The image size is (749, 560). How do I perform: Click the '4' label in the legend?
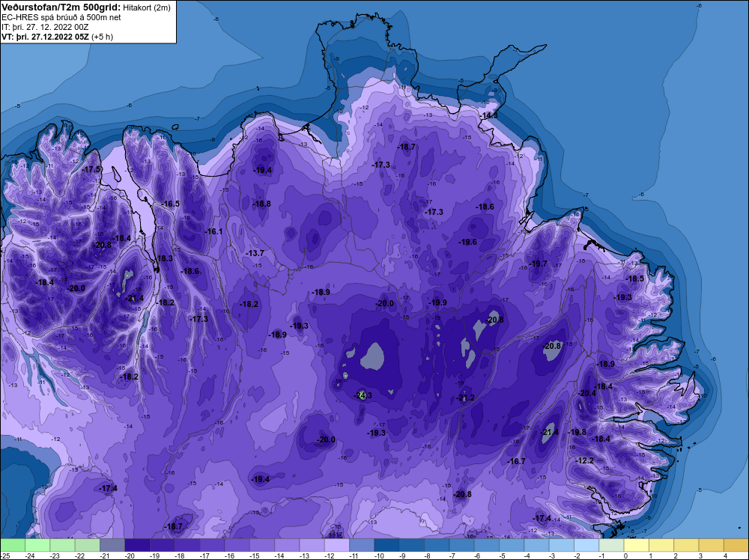pos(726,556)
